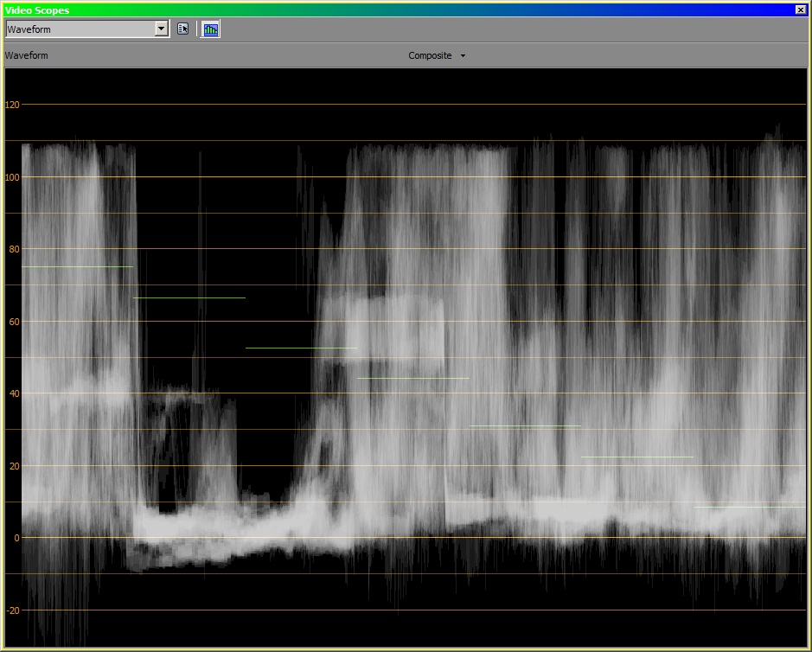The image size is (812, 652).
Task: Click the -20 graticule scale label
Action: click(x=12, y=610)
